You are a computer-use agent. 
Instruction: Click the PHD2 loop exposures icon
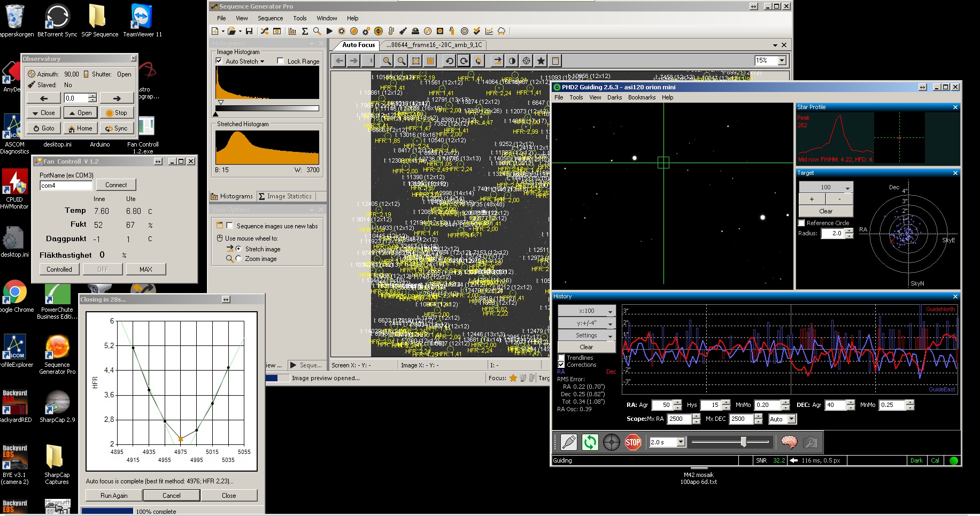coord(590,442)
